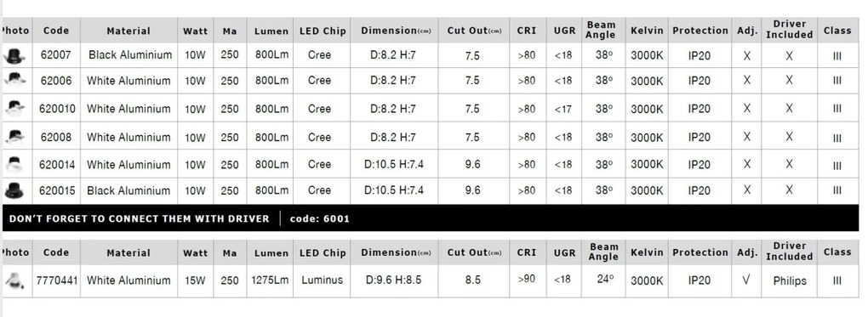Click the Adj. checkmark in row 7770441
Viewport: 868px width, 317px height.
pos(746,280)
